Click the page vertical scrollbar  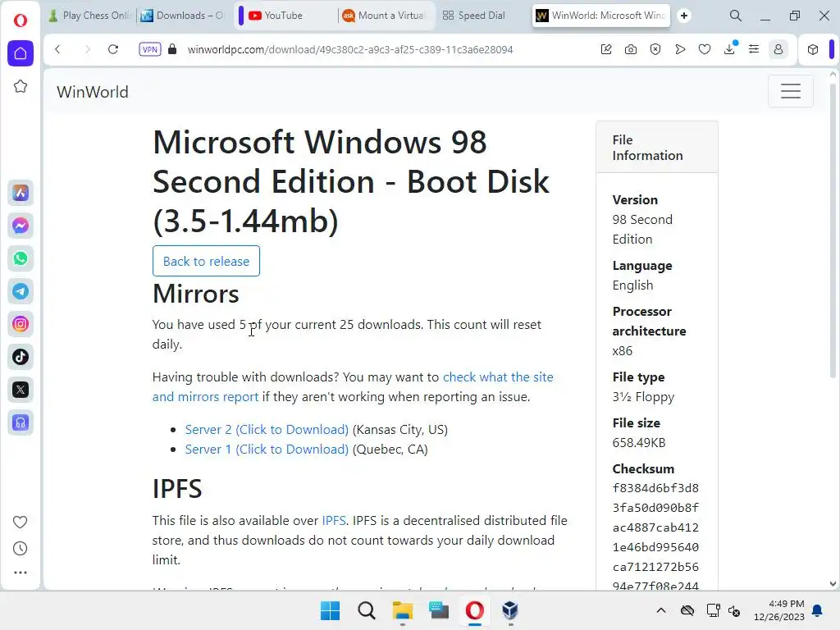click(833, 230)
